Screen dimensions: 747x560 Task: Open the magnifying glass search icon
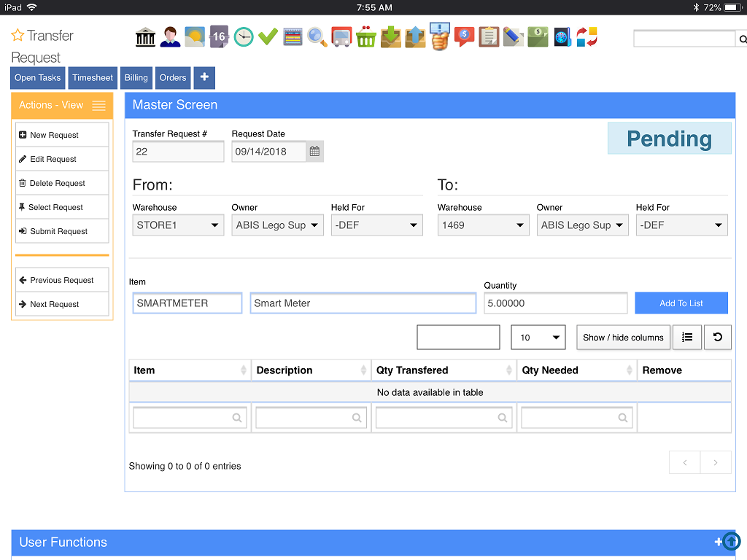click(317, 36)
